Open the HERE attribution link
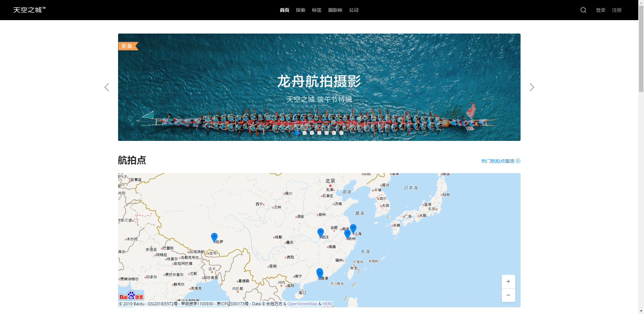 pos(327,304)
